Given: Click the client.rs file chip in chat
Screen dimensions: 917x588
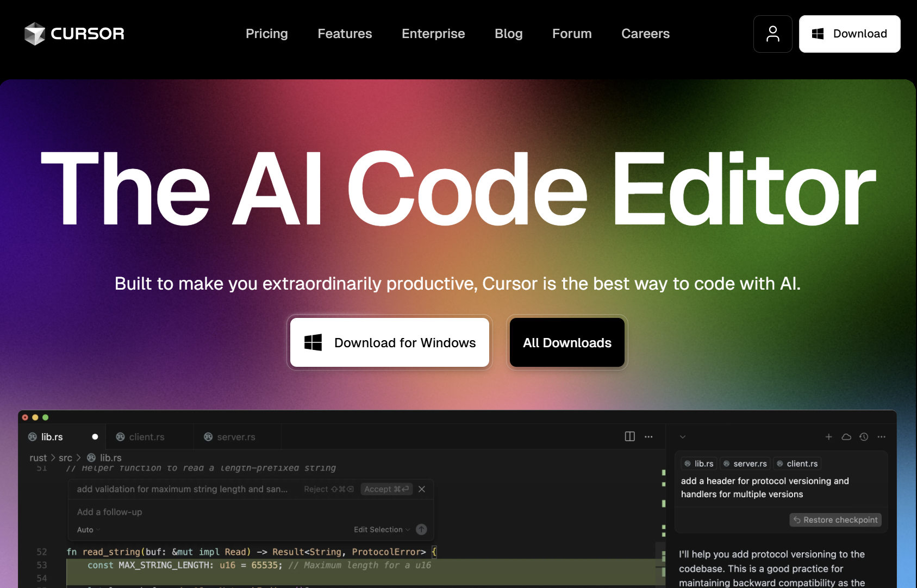Looking at the screenshot, I should (797, 464).
